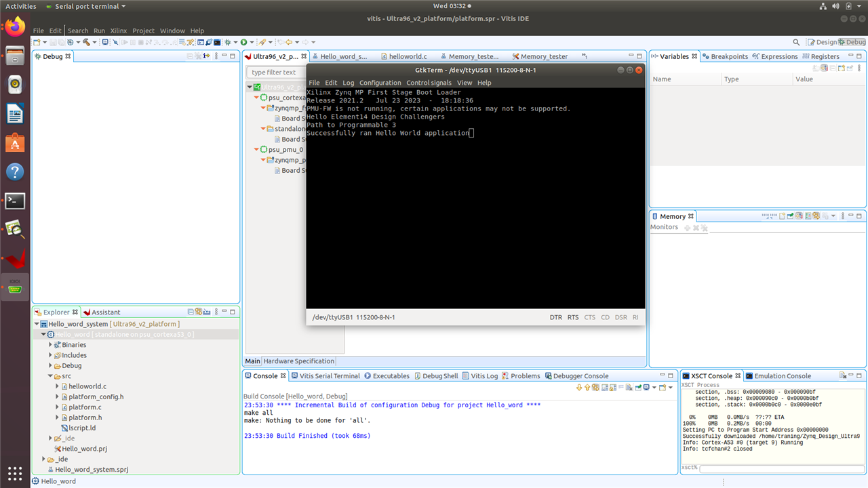Open the Hardware Specification tab
Viewport: 868px width, 488px height.
[x=298, y=361]
